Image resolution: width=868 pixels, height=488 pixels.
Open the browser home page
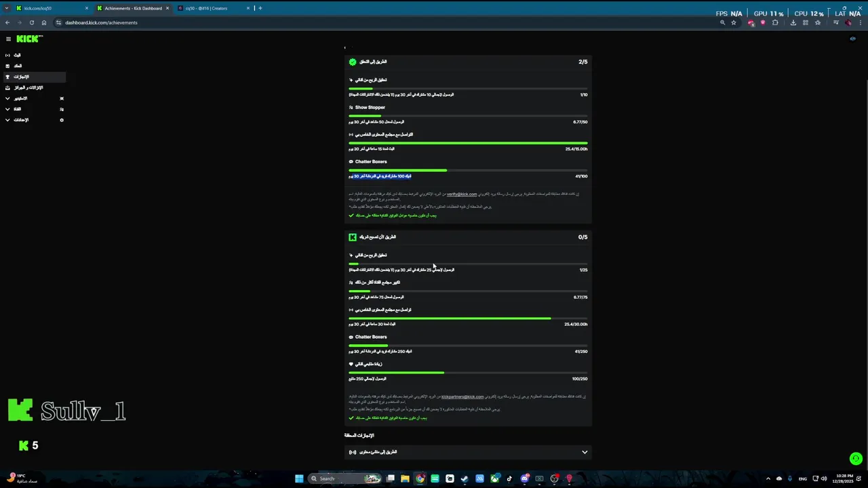click(x=44, y=22)
